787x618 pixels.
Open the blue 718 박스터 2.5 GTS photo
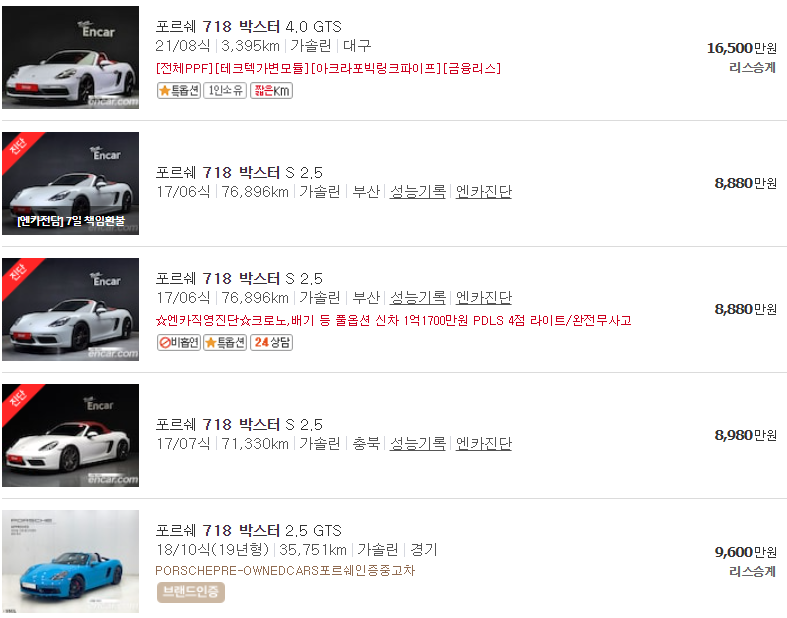(x=70, y=561)
